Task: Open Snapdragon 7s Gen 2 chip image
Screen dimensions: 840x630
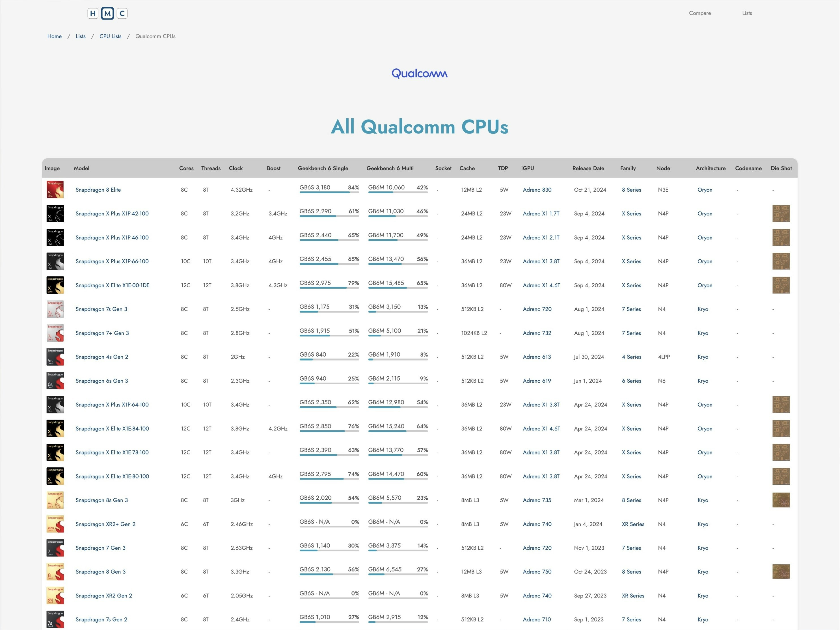Action: click(55, 619)
